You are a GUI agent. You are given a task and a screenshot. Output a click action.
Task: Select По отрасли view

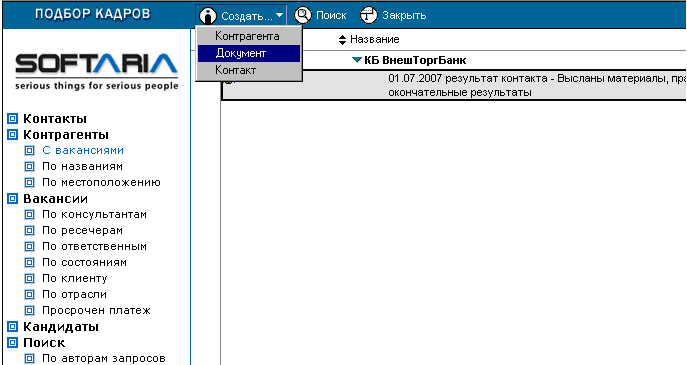tap(74, 294)
